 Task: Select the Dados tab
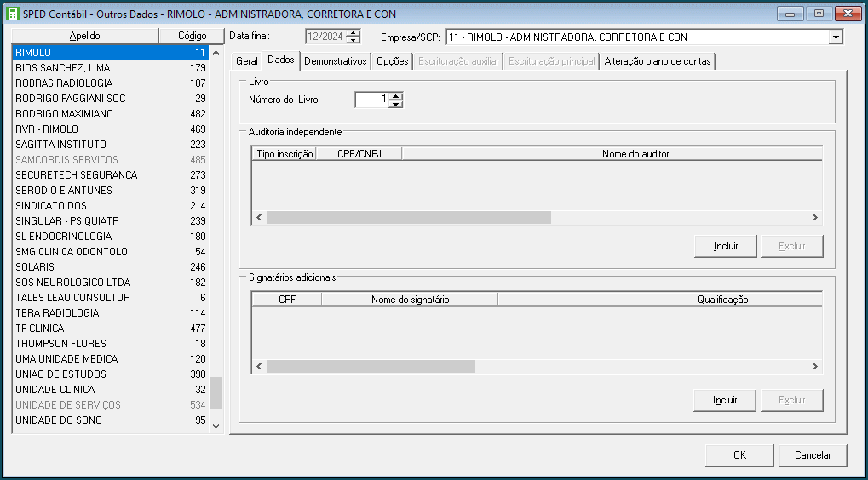coord(280,60)
